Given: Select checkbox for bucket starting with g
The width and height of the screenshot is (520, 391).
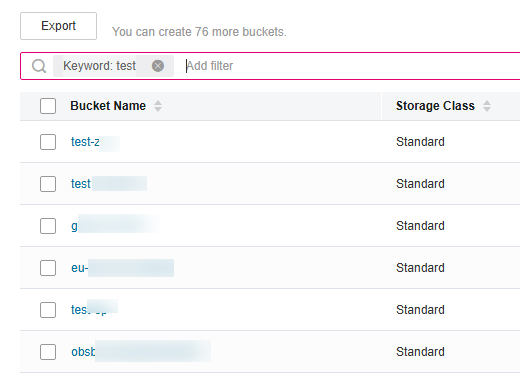Looking at the screenshot, I should [x=48, y=226].
